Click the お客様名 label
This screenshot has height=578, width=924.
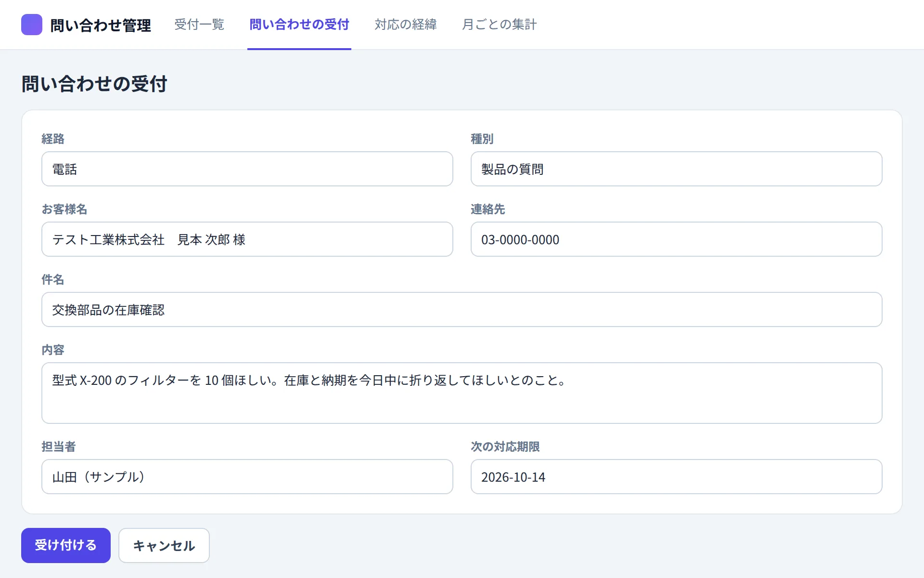[x=64, y=209]
